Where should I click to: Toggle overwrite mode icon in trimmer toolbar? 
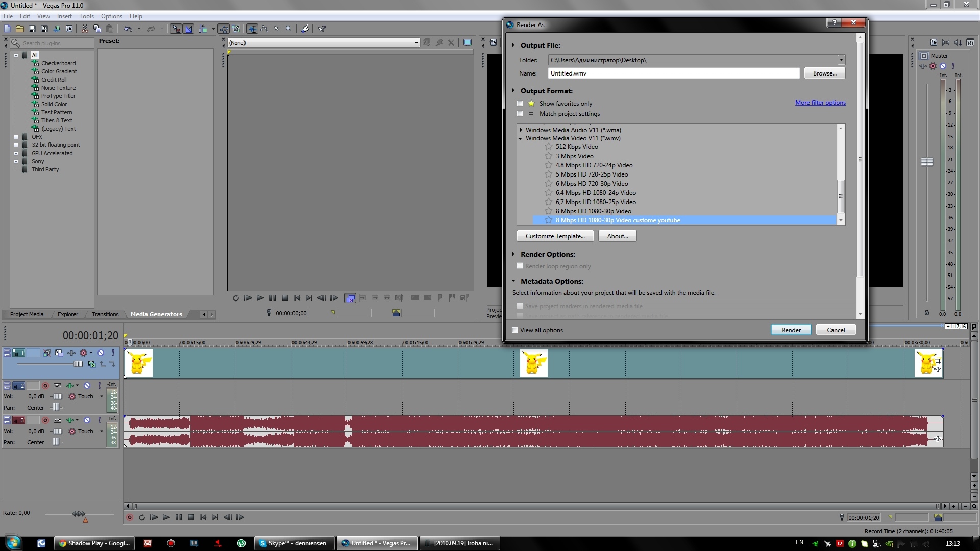[350, 298]
